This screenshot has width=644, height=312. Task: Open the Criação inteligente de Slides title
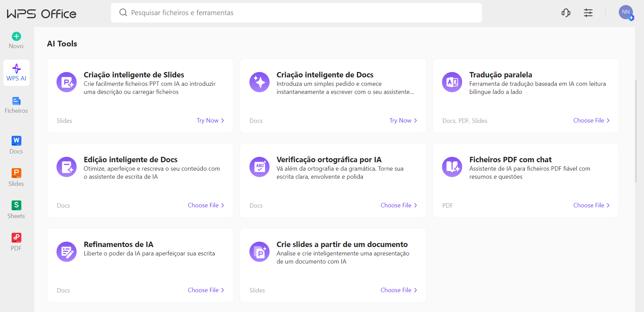click(x=134, y=75)
